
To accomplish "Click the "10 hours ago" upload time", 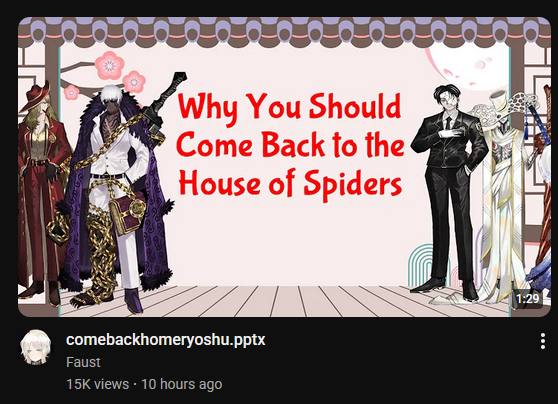I will tap(181, 384).
